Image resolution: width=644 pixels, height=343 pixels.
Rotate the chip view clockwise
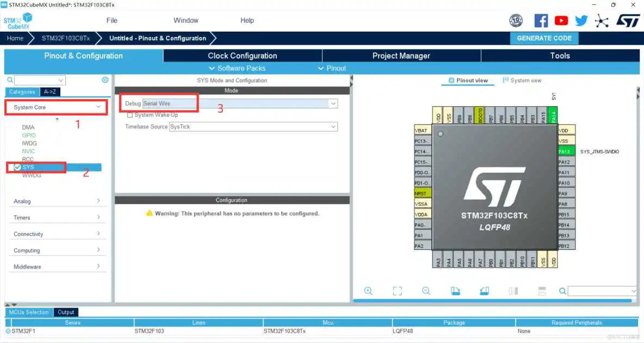pyautogui.click(x=455, y=291)
